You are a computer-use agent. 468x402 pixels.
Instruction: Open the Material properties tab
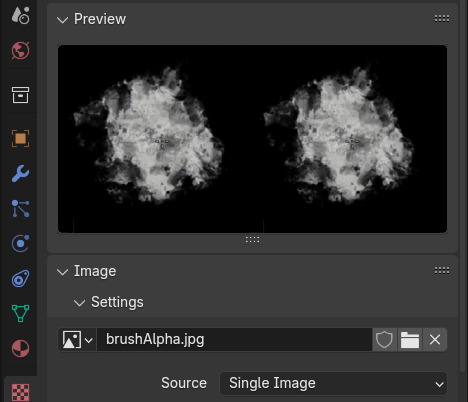20,348
